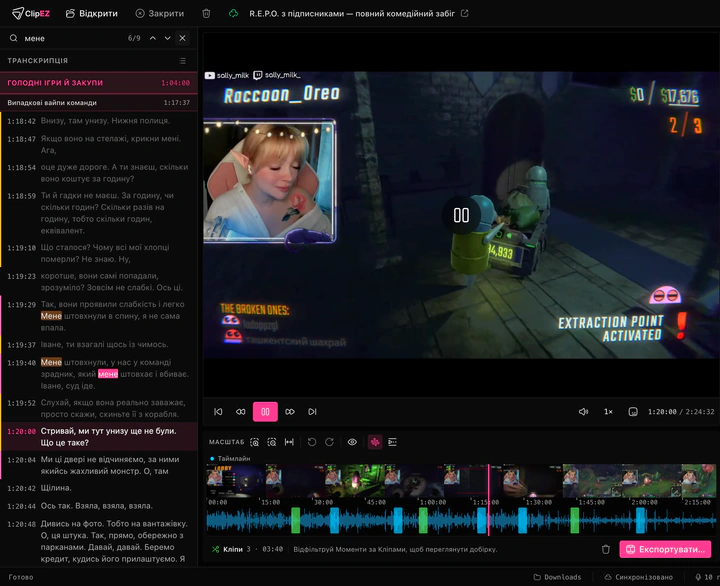Fit timeline to full width
This screenshot has width=720, height=586.
(289, 442)
